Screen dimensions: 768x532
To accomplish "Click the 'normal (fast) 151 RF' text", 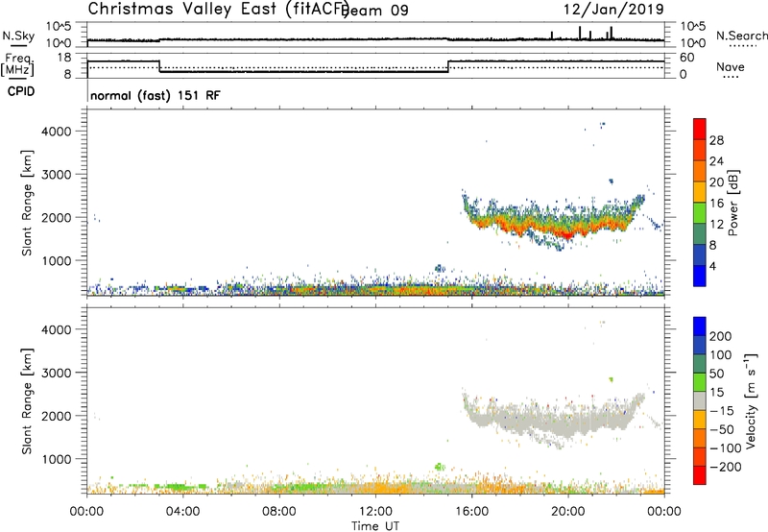I will coord(156,95).
